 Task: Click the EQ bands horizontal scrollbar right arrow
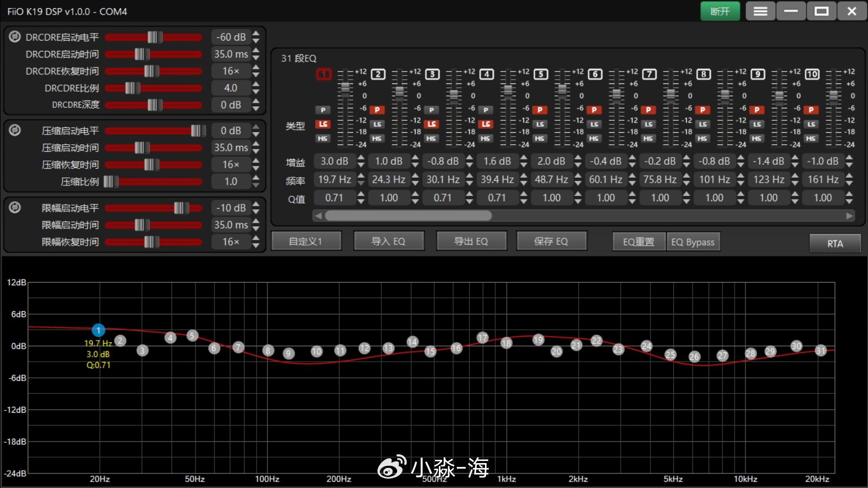click(x=849, y=216)
